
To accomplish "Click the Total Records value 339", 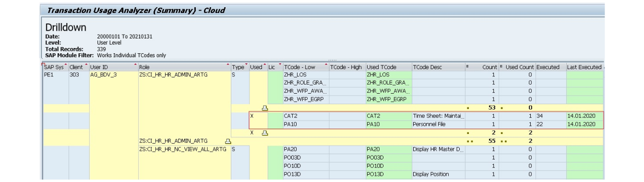I will tap(101, 49).
